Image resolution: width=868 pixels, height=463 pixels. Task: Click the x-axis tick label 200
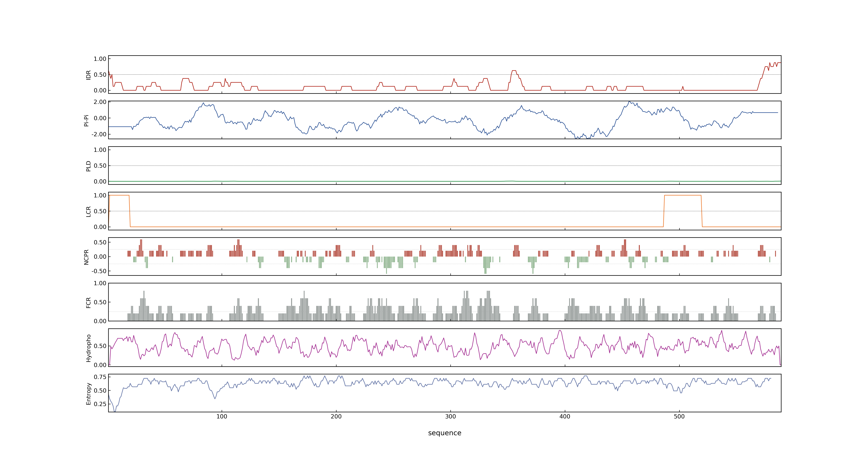click(336, 416)
